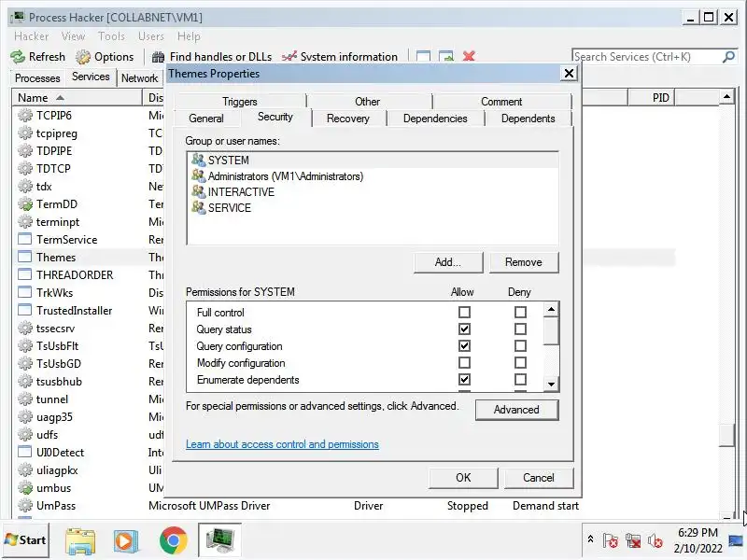Switch to the Processes tab
Image resolution: width=747 pixels, height=560 pixels.
37,78
